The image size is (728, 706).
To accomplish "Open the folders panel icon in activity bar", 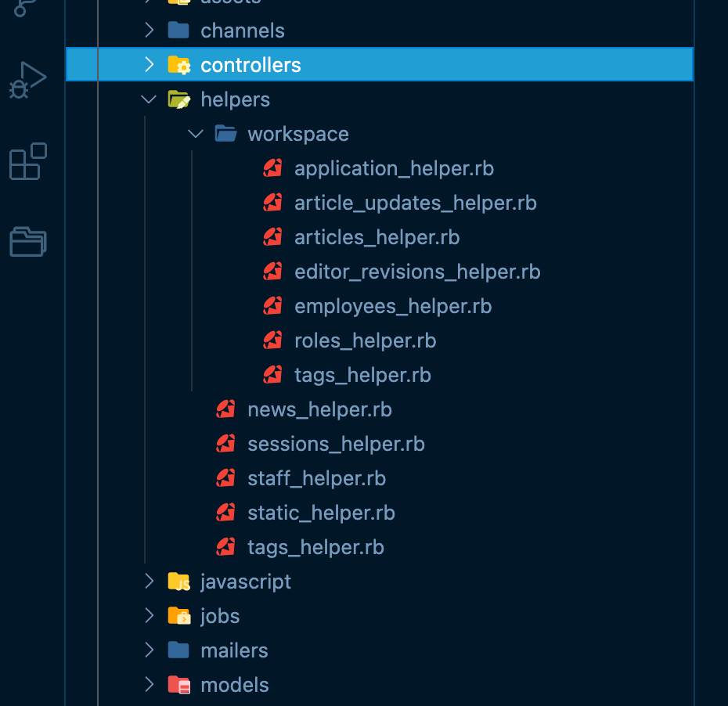I will [28, 241].
